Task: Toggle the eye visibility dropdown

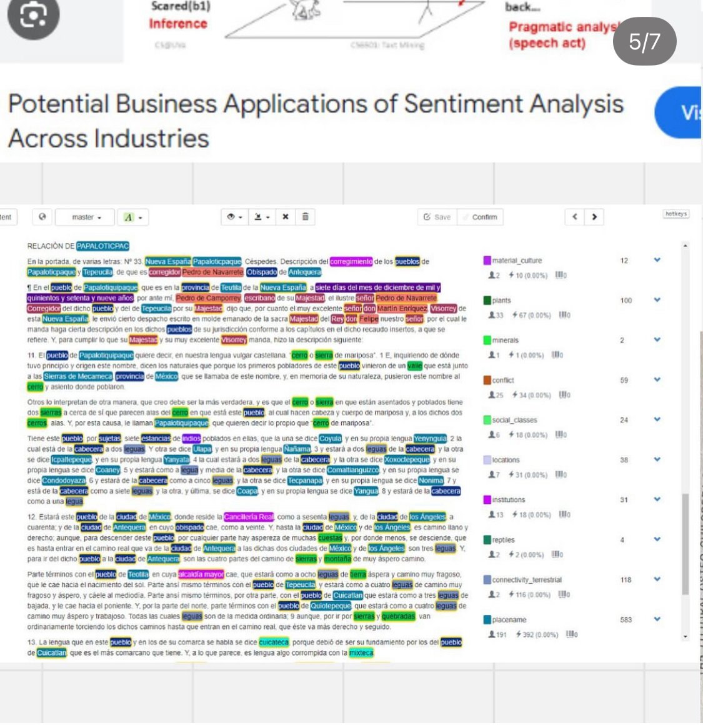Action: tap(234, 217)
